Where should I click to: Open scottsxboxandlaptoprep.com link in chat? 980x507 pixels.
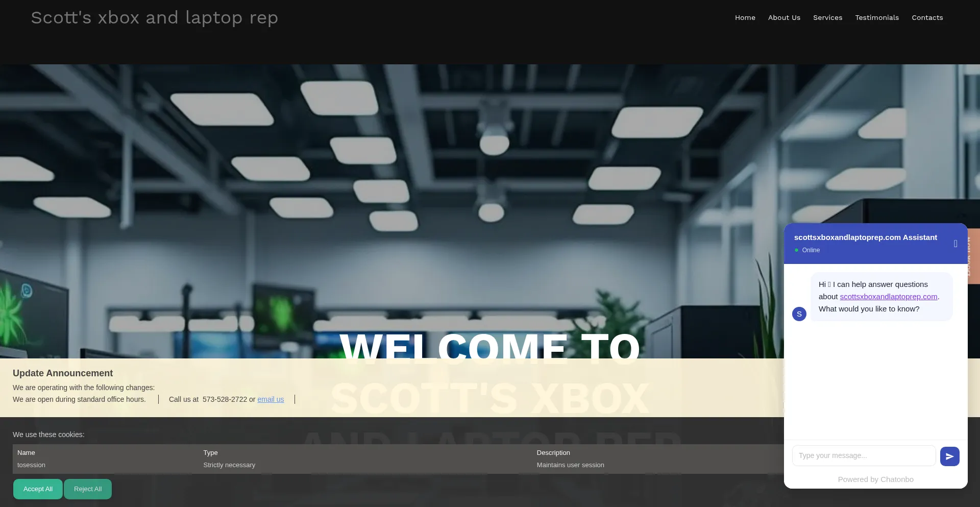click(x=888, y=297)
